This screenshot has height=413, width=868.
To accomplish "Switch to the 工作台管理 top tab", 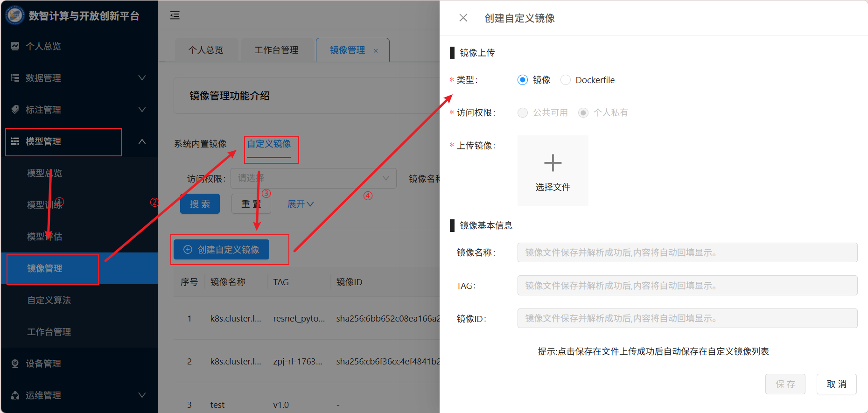I will point(276,50).
